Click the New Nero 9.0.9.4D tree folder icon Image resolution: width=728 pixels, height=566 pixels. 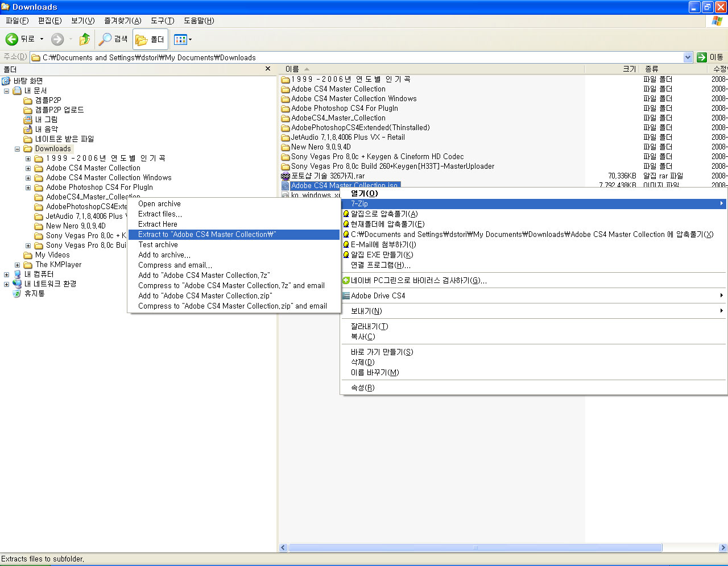pos(39,226)
